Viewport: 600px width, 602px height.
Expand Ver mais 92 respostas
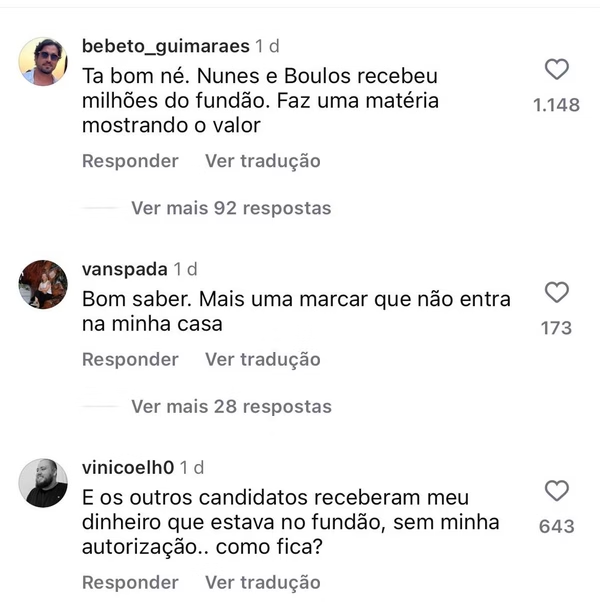[x=230, y=208]
